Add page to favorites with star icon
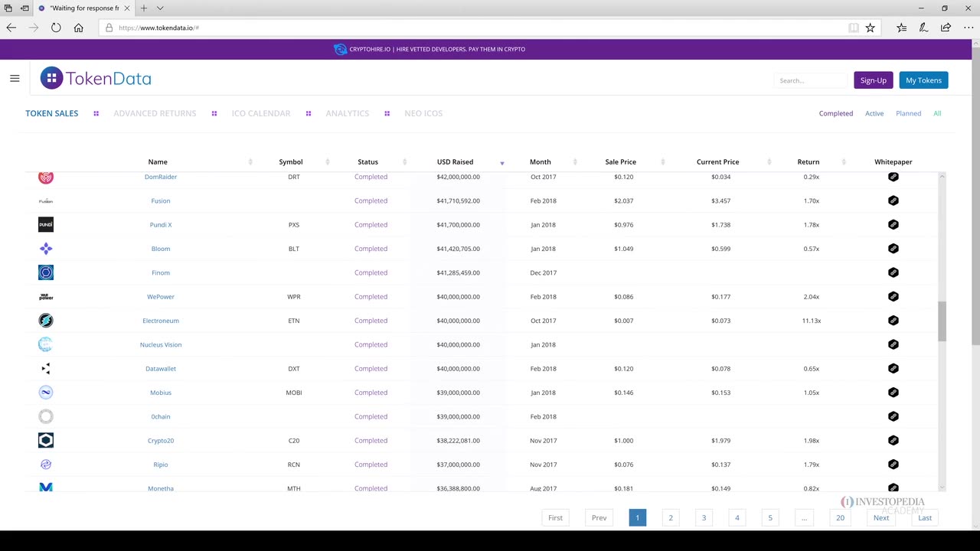The width and height of the screenshot is (980, 551). coord(870,28)
